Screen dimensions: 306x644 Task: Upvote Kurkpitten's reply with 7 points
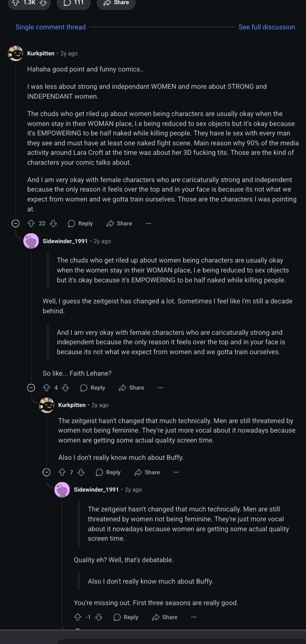(x=62, y=472)
